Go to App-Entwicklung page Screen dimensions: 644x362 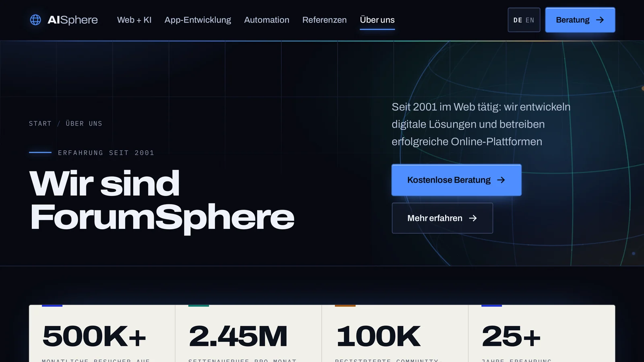(x=198, y=20)
